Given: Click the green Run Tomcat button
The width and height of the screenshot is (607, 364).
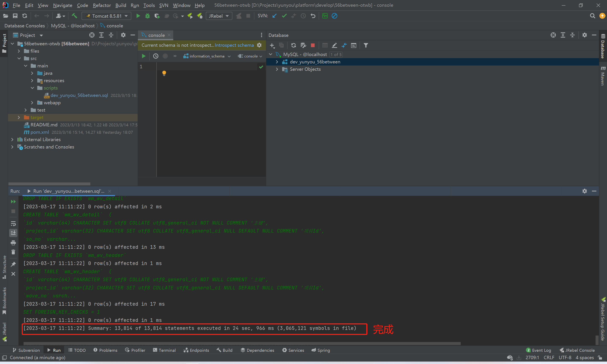Looking at the screenshot, I should [x=138, y=16].
